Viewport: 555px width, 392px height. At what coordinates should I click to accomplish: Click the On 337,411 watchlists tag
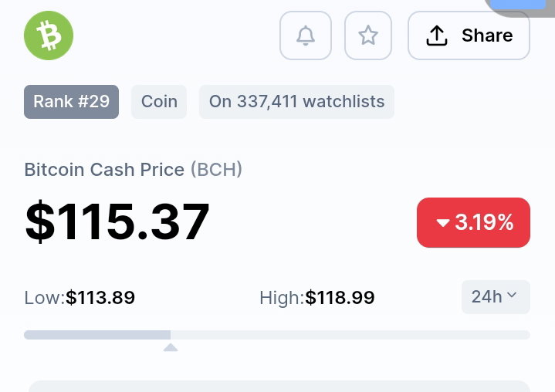coord(296,102)
